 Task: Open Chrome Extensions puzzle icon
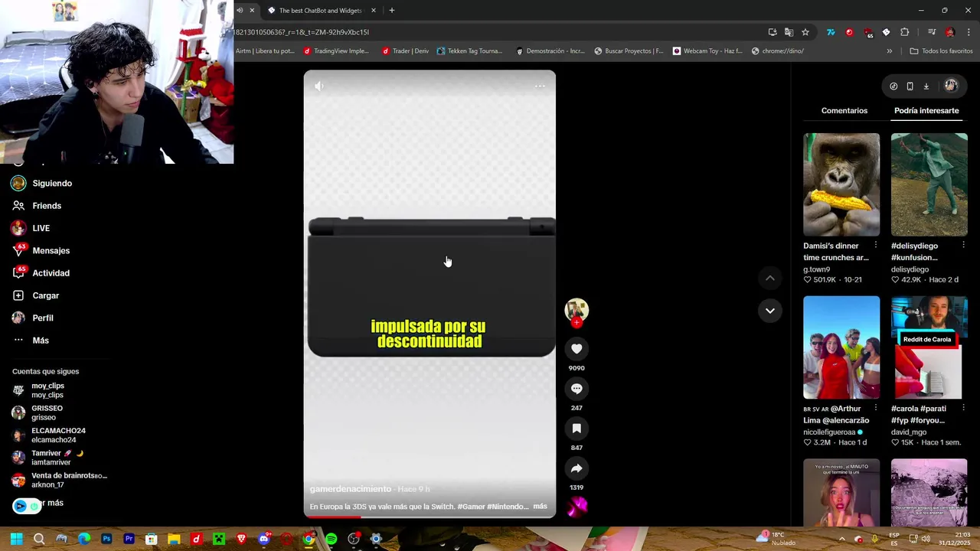click(904, 32)
